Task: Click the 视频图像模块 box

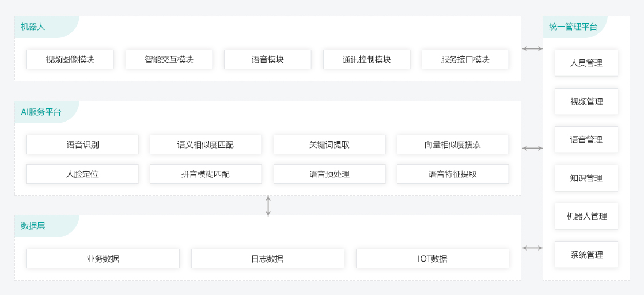Action: [x=70, y=59]
